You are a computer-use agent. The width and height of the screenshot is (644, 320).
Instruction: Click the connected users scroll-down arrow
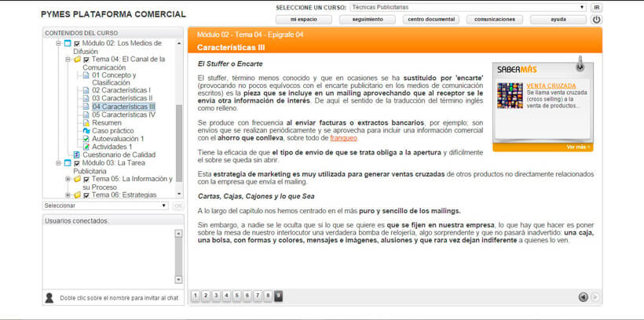click(178, 279)
